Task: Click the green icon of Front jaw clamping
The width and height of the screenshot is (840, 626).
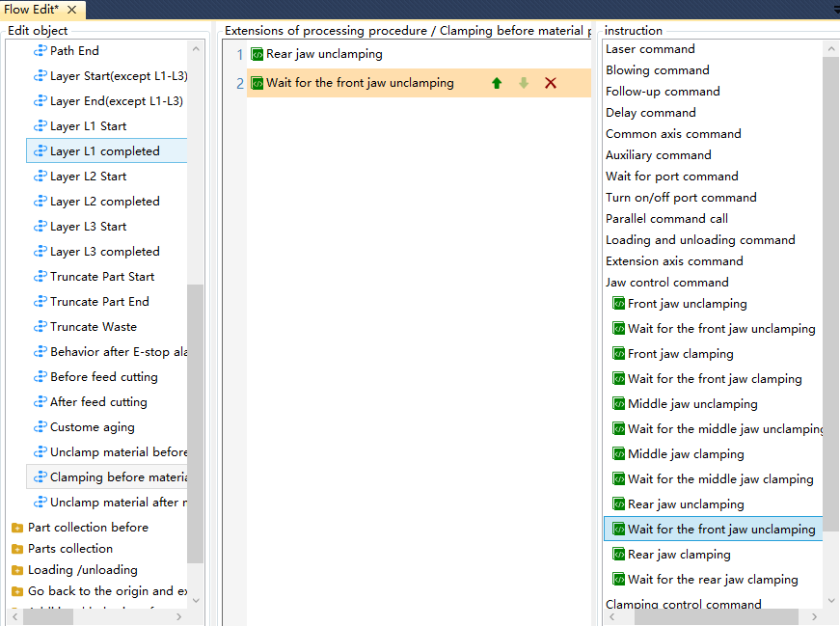Action: pyautogui.click(x=619, y=354)
